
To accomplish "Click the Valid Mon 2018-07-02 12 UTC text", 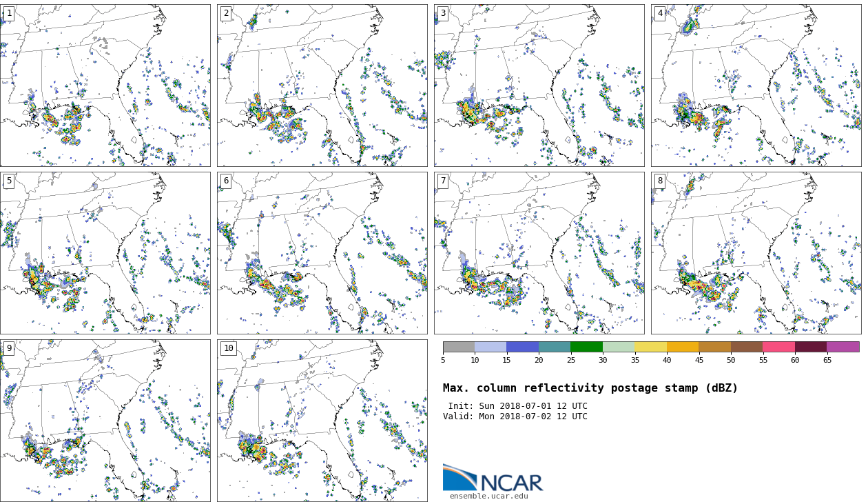I will (515, 416).
